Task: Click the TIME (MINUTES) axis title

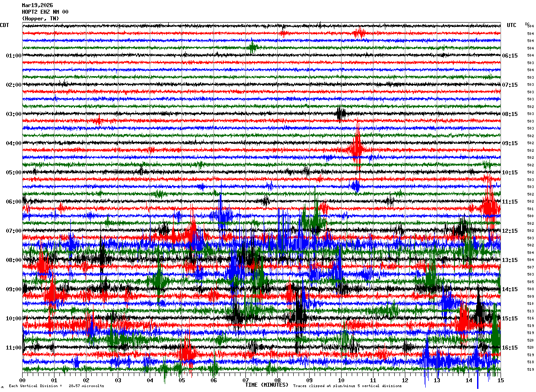Action: [267, 385]
